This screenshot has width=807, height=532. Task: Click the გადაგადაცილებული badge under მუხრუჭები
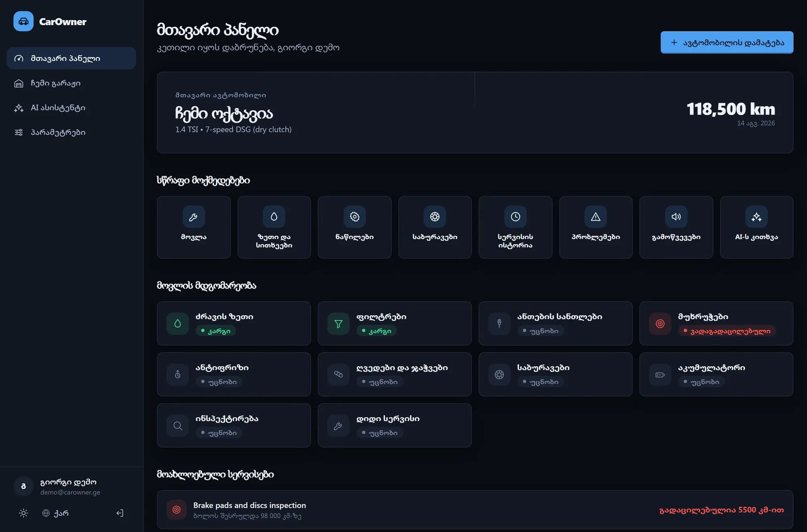(727, 331)
